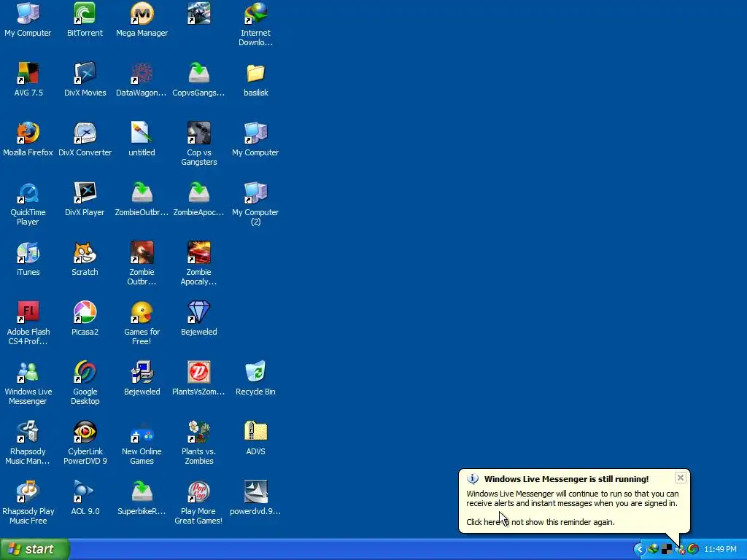The height and width of the screenshot is (560, 747).
Task: Select the powerdvd.9... file icon
Action: pos(255,499)
